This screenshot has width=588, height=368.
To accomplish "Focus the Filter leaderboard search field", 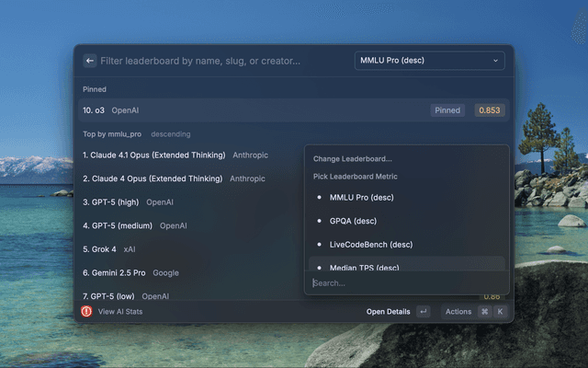I will (220, 61).
